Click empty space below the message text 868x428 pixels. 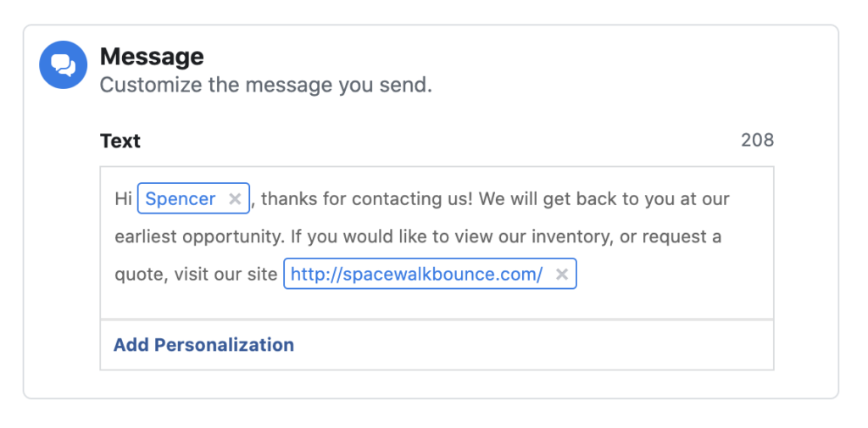pyautogui.click(x=437, y=304)
